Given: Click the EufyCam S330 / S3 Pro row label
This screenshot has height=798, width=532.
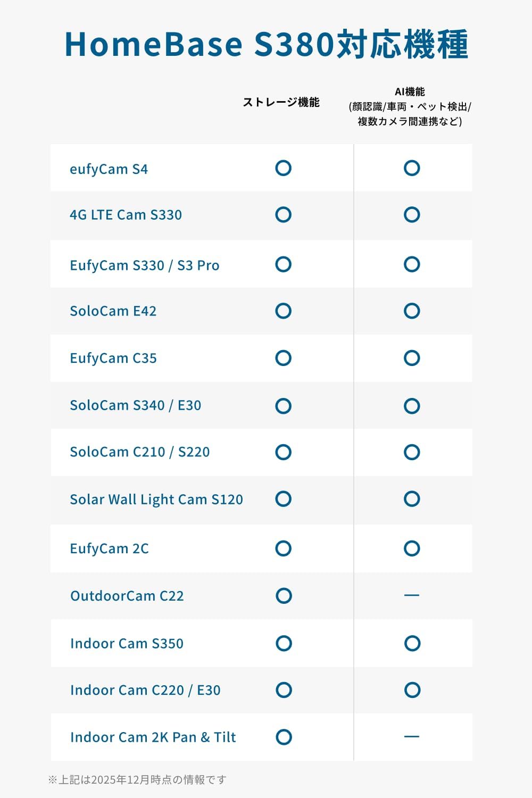Looking at the screenshot, I should coord(145,265).
